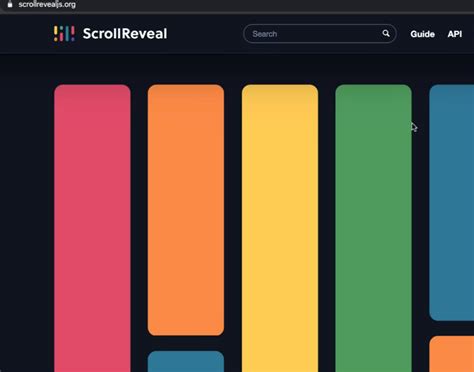Viewport: 474px width, 372px height.
Task: Click the ScrollReveal title text
Action: pyautogui.click(x=125, y=34)
